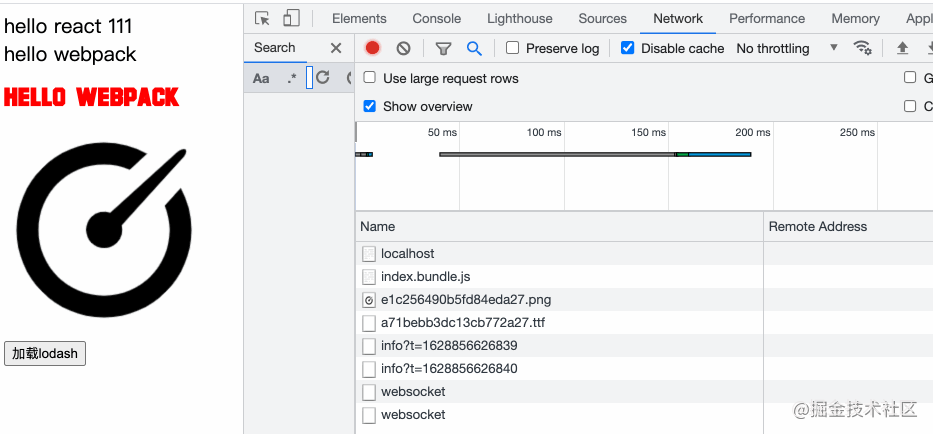Select the Network tab
Screen dimensions: 933x434
678,18
